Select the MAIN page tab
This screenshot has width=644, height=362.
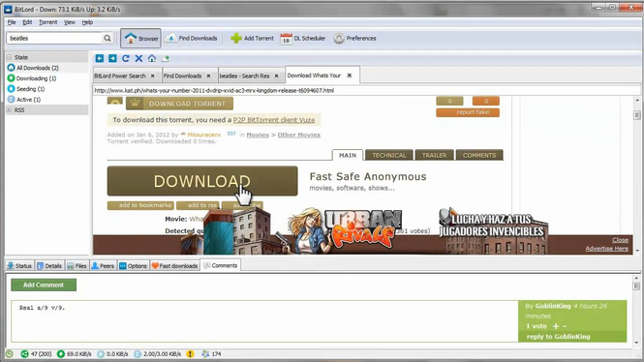tap(348, 155)
